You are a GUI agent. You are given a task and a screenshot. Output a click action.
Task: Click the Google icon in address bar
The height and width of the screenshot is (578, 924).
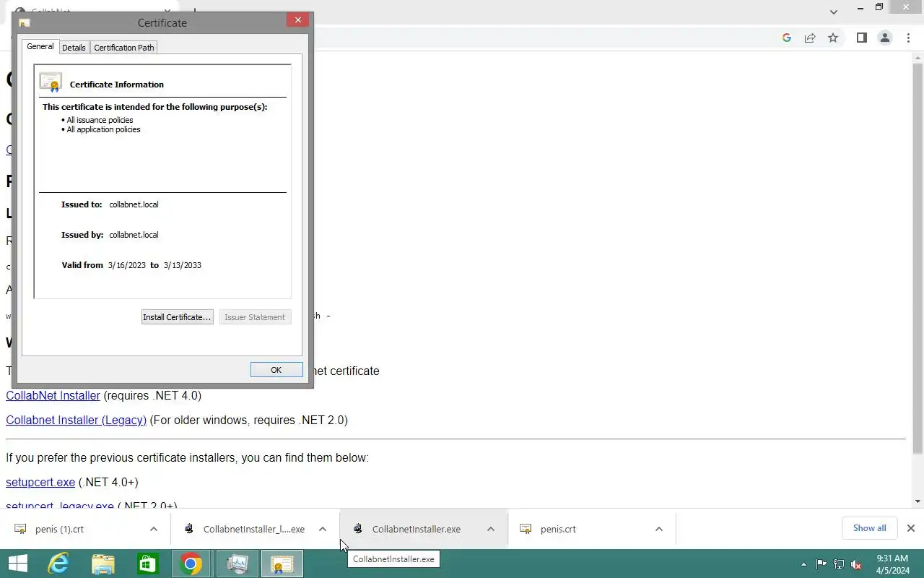coord(787,38)
